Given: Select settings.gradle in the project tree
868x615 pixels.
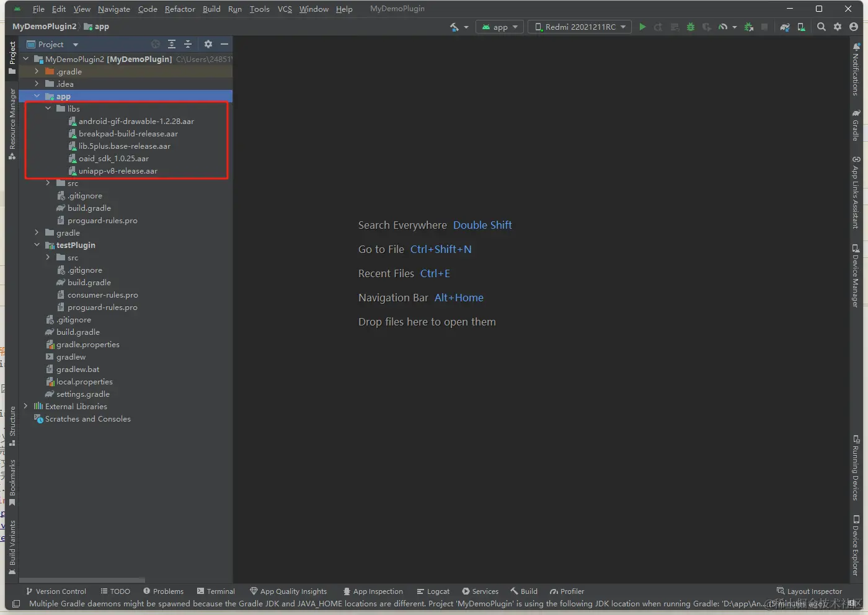Looking at the screenshot, I should pos(83,394).
